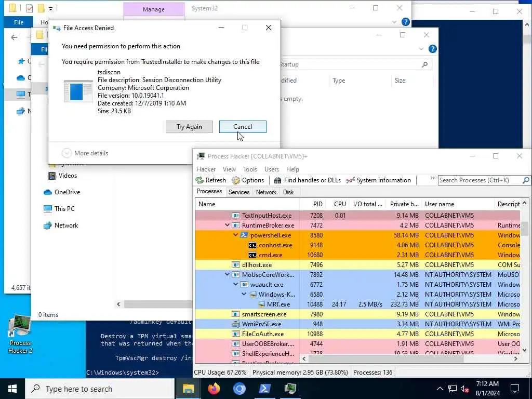Screen dimensions: 532x399
Task: Collapse the powershell.exe process tree
Action: [x=235, y=235]
